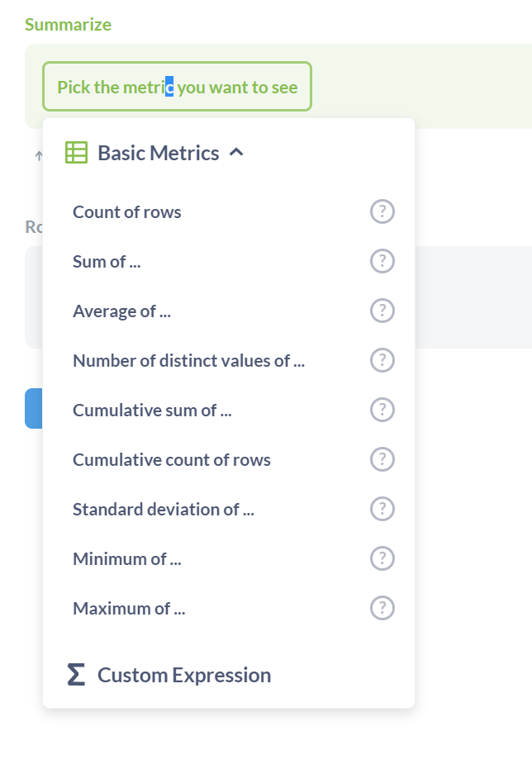The height and width of the screenshot is (769, 532).
Task: Open info icon for Average of
Action: coord(382,311)
